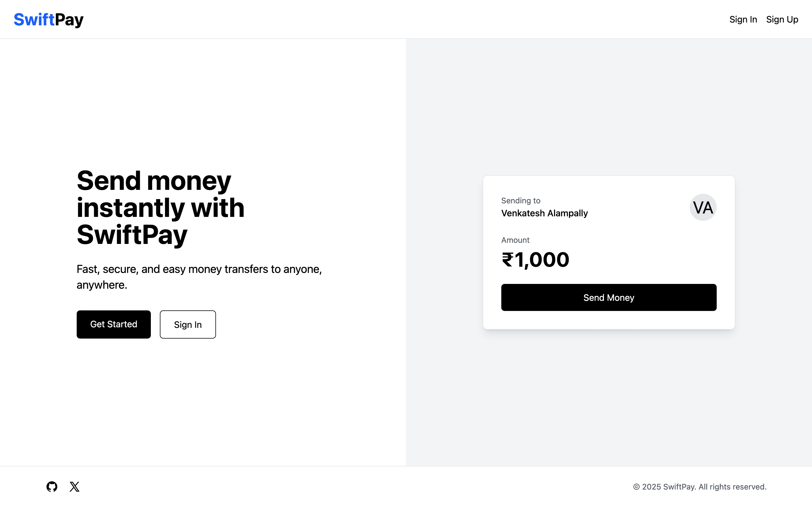Viewport: 812px width, 507px height.
Task: Click the "Send money" headline line
Action: pyautogui.click(x=154, y=181)
